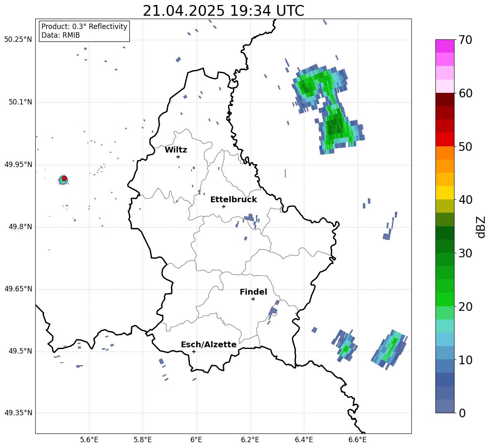This screenshot has width=491, height=448.
Task: Click the 49.35°N latitude label
Action: click(18, 413)
